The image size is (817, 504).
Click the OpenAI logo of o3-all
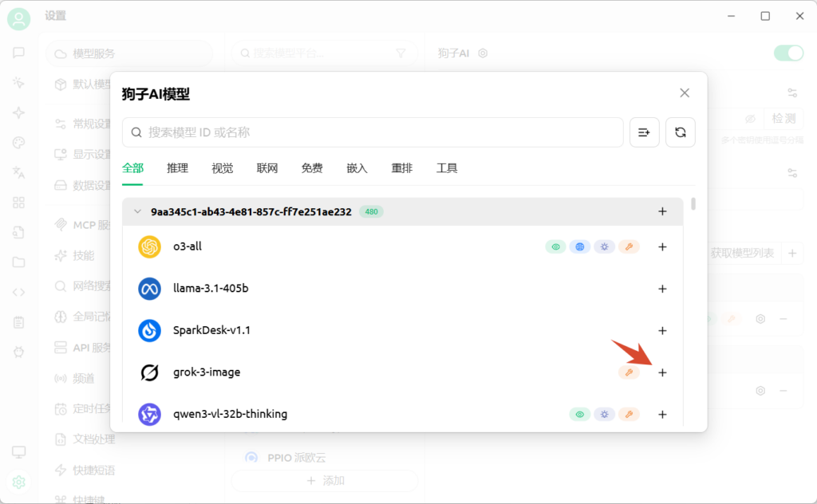(149, 246)
